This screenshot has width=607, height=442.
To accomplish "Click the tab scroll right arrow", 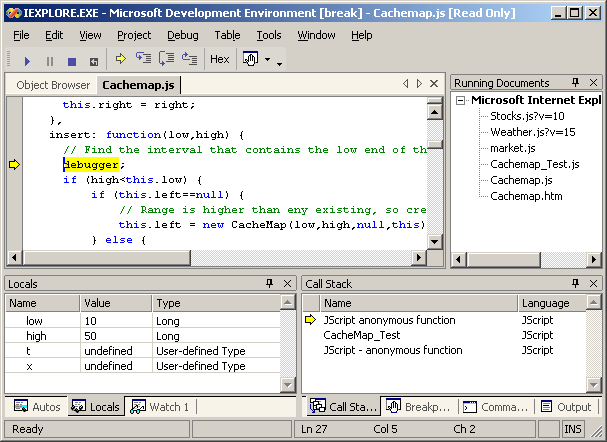I will coord(419,84).
